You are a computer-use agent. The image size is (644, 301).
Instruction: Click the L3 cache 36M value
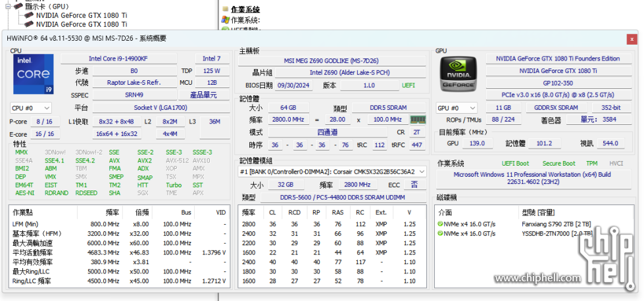click(x=214, y=127)
